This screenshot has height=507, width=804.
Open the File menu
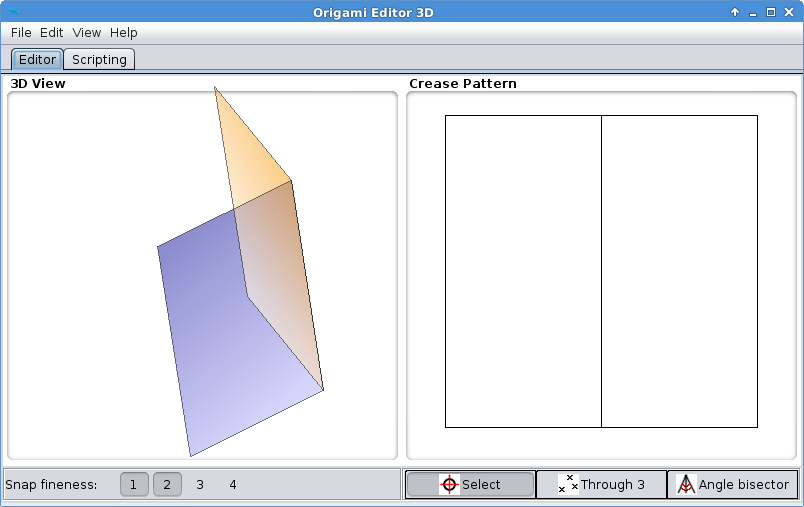pyautogui.click(x=21, y=33)
